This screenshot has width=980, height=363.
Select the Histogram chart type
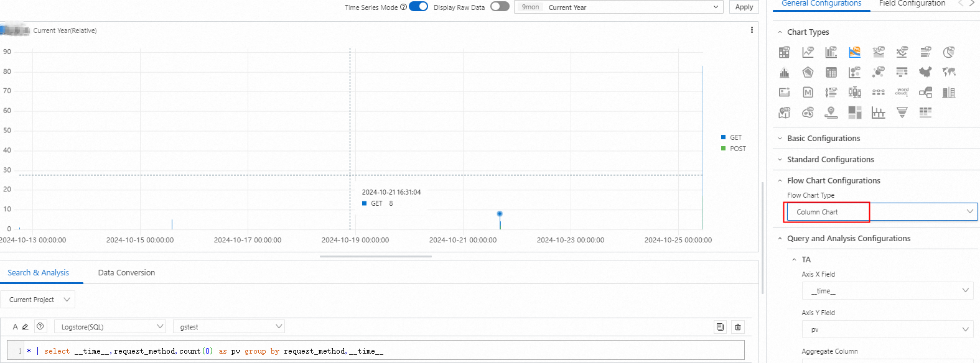pyautogui.click(x=784, y=73)
